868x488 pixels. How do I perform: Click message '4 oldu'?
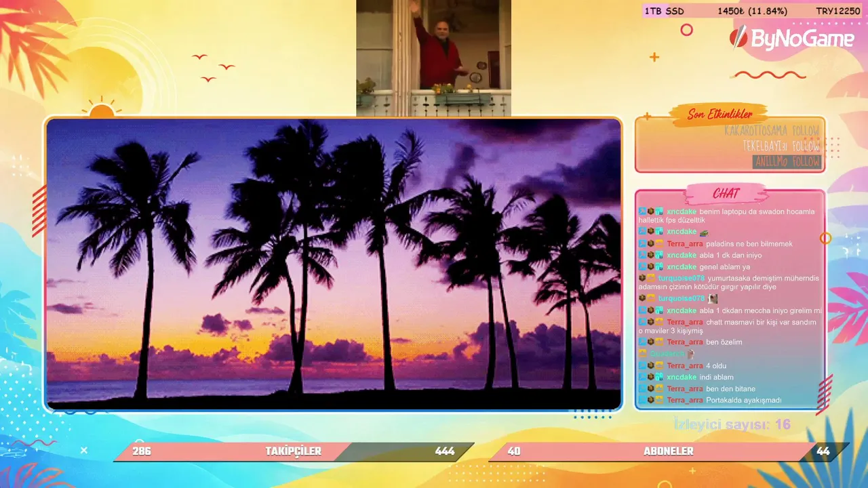tap(716, 366)
